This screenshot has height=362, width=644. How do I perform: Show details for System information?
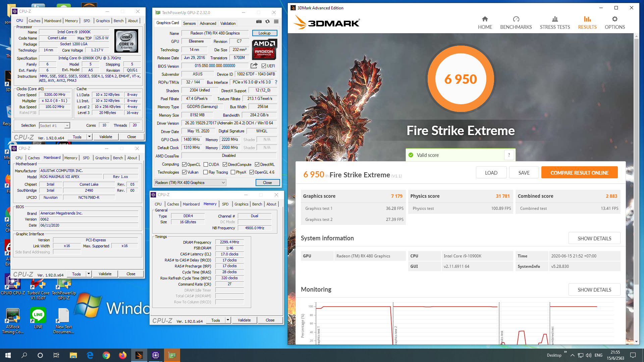point(594,238)
